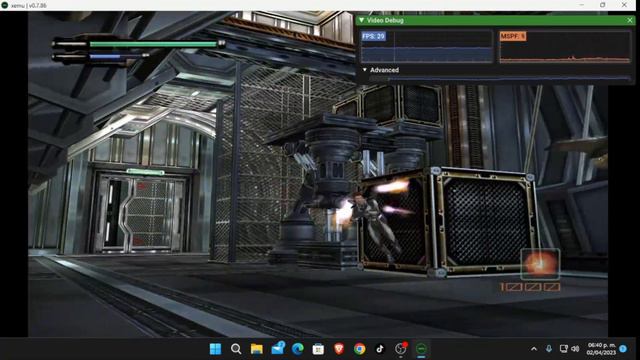Close the Video Debug panel

(x=630, y=20)
